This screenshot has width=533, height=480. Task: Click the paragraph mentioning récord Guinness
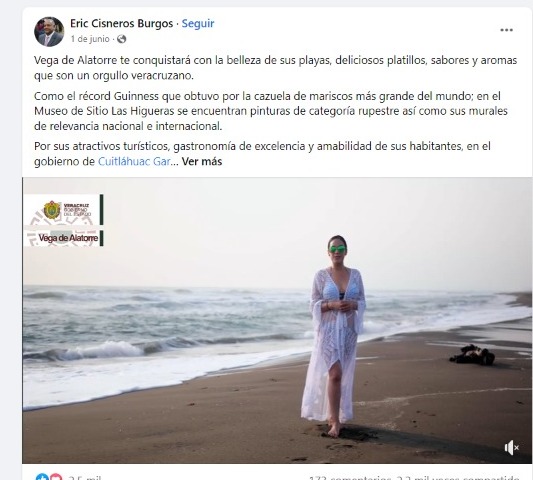271,111
